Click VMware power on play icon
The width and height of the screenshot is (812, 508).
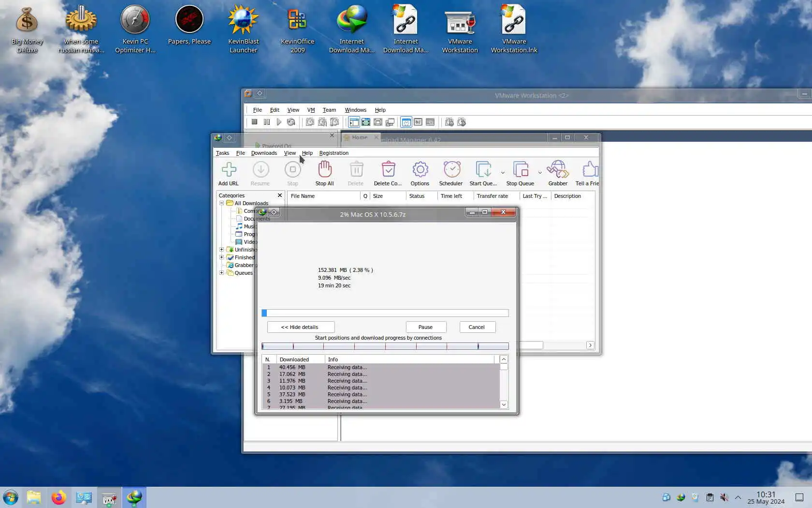coord(278,122)
